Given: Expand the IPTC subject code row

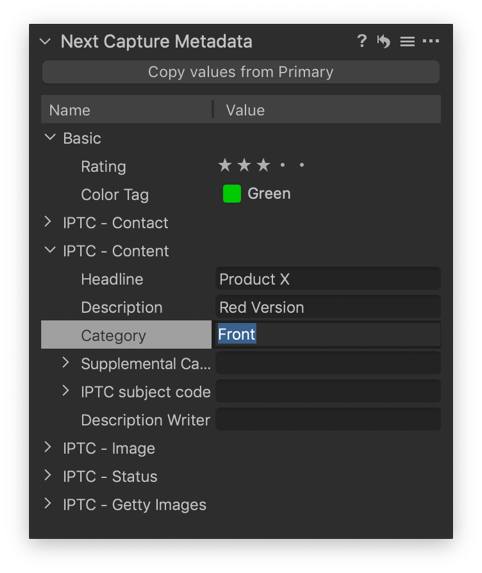Looking at the screenshot, I should [65, 391].
